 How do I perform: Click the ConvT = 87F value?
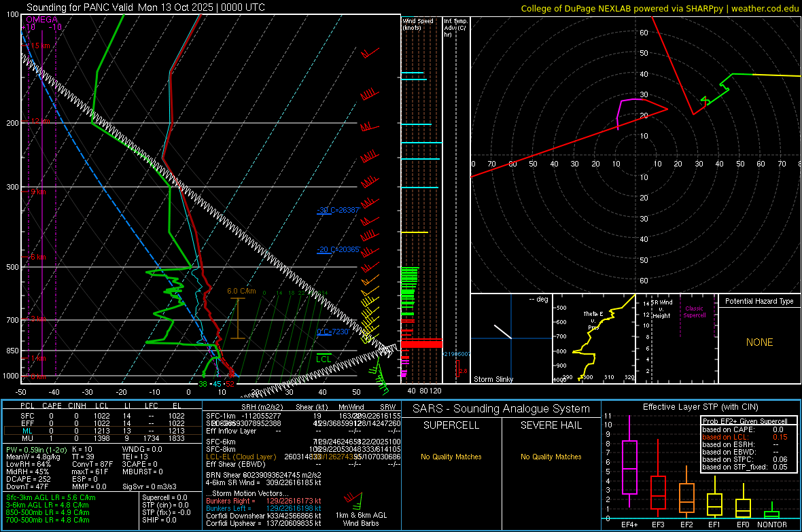point(92,465)
